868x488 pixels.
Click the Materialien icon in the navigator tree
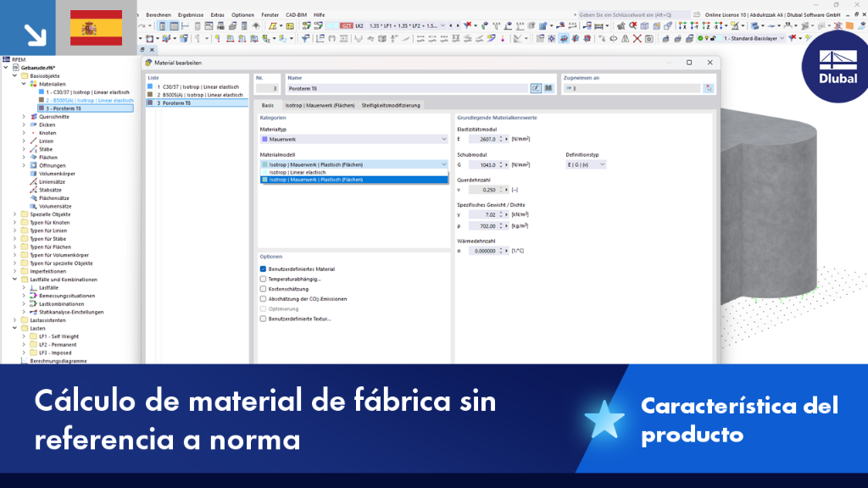(33, 84)
